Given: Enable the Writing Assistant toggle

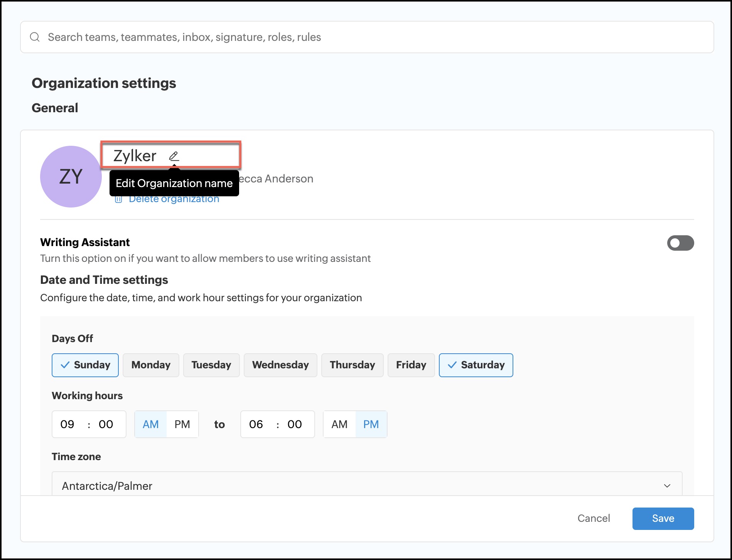Looking at the screenshot, I should point(680,243).
